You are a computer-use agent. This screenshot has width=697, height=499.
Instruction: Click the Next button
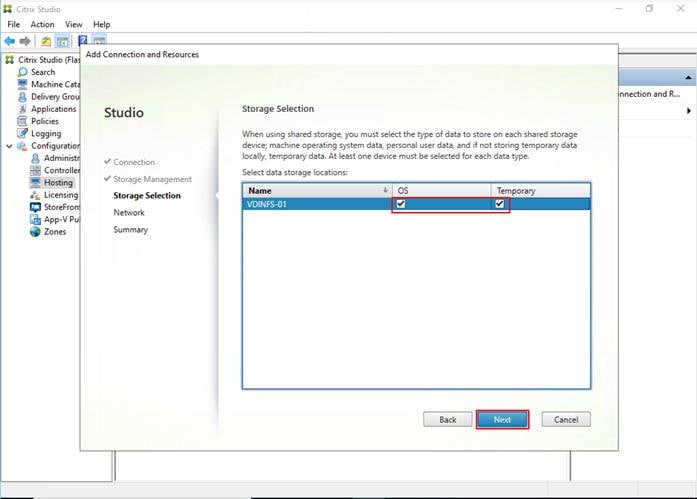(502, 419)
